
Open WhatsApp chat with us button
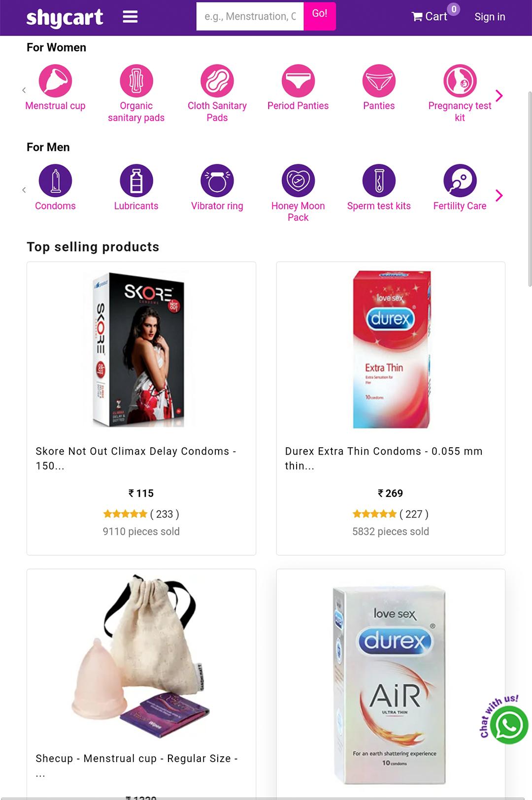click(509, 725)
